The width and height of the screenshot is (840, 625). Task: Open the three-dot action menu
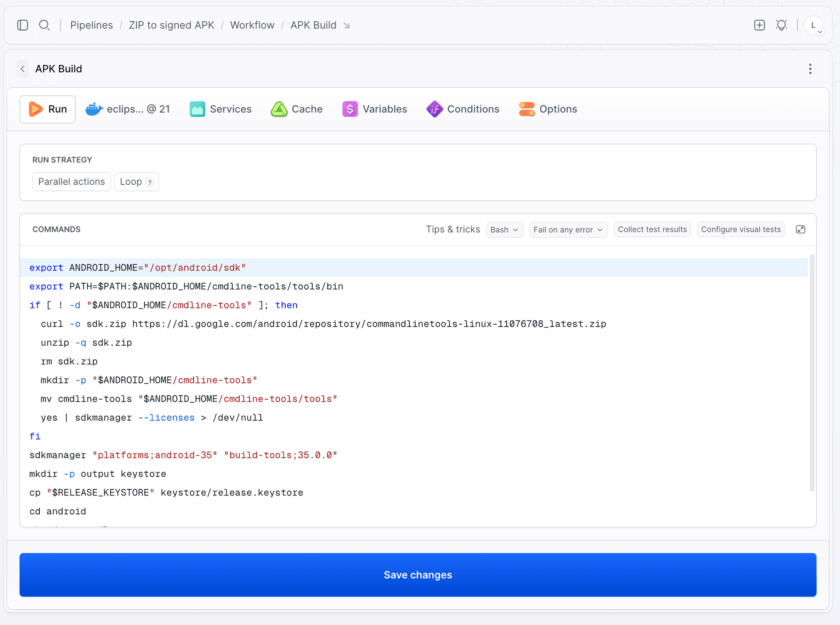810,69
